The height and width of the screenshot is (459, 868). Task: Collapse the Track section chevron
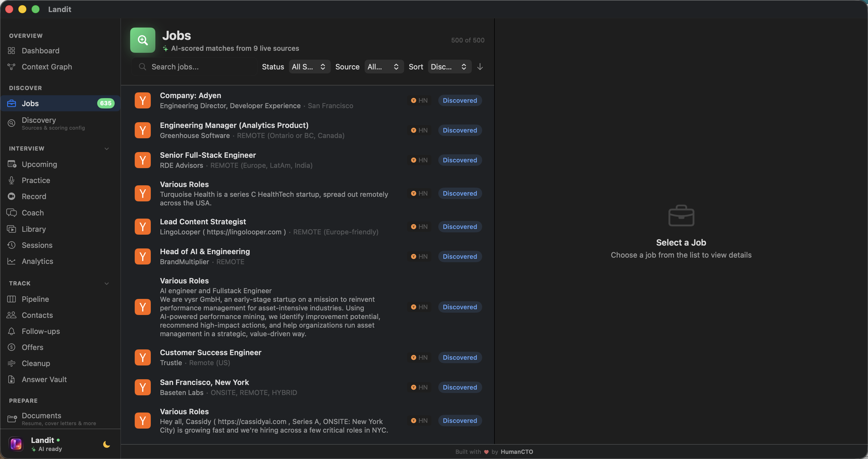click(x=106, y=284)
